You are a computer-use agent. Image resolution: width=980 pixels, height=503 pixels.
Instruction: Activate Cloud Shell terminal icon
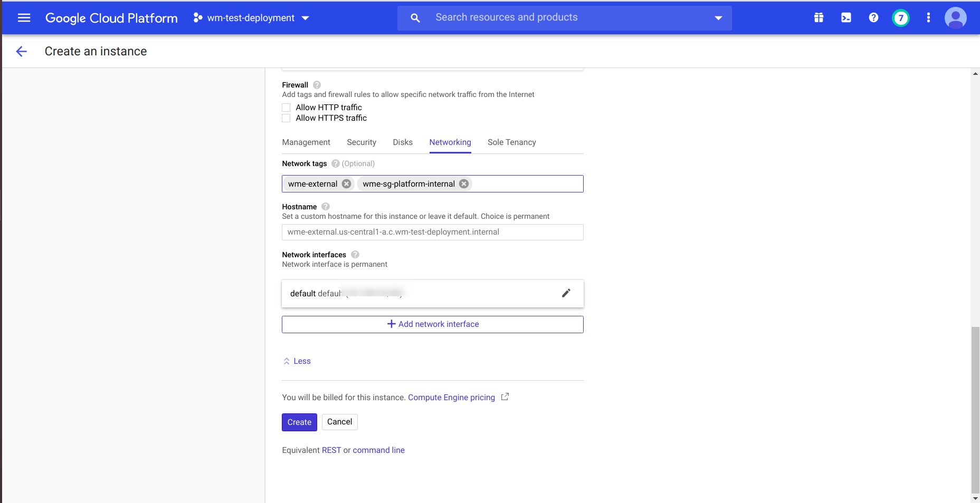846,18
